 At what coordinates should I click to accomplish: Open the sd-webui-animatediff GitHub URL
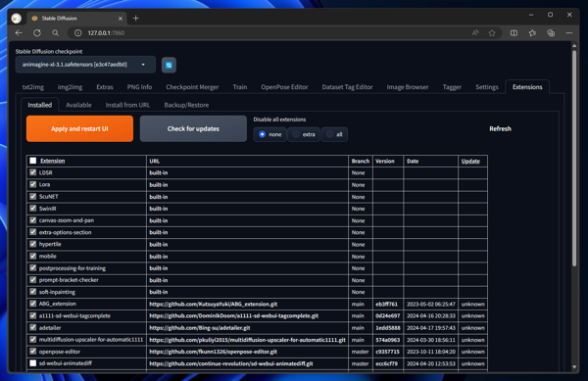231,363
